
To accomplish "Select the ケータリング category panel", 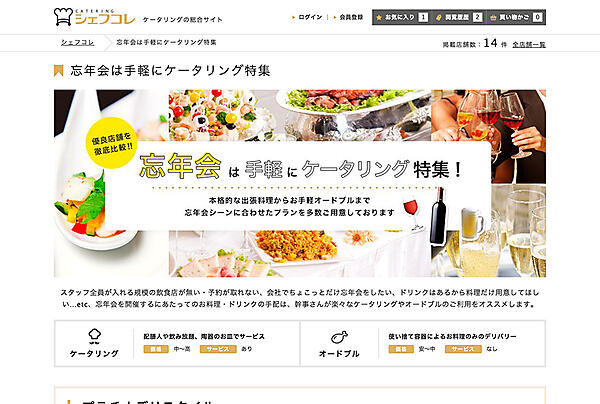I will (177, 344).
